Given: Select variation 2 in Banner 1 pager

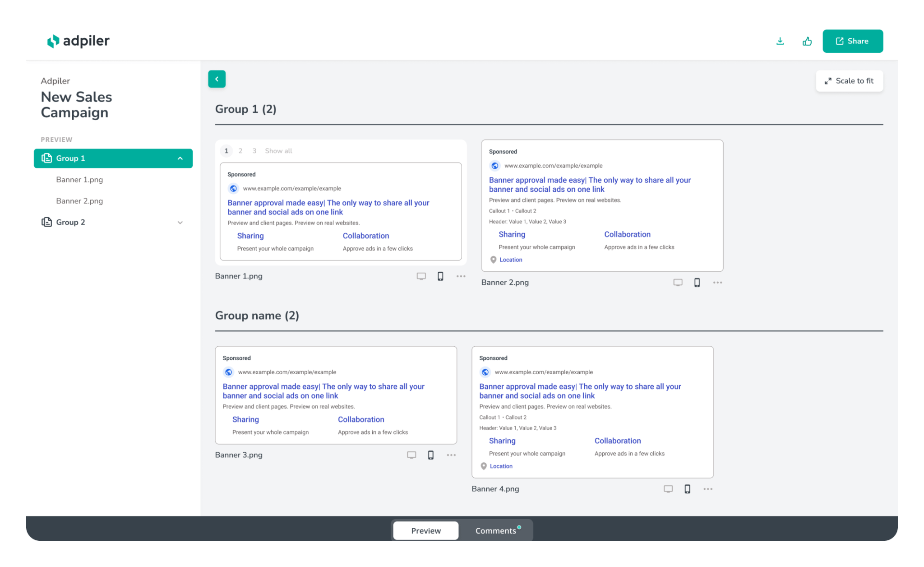Looking at the screenshot, I should 240,151.
